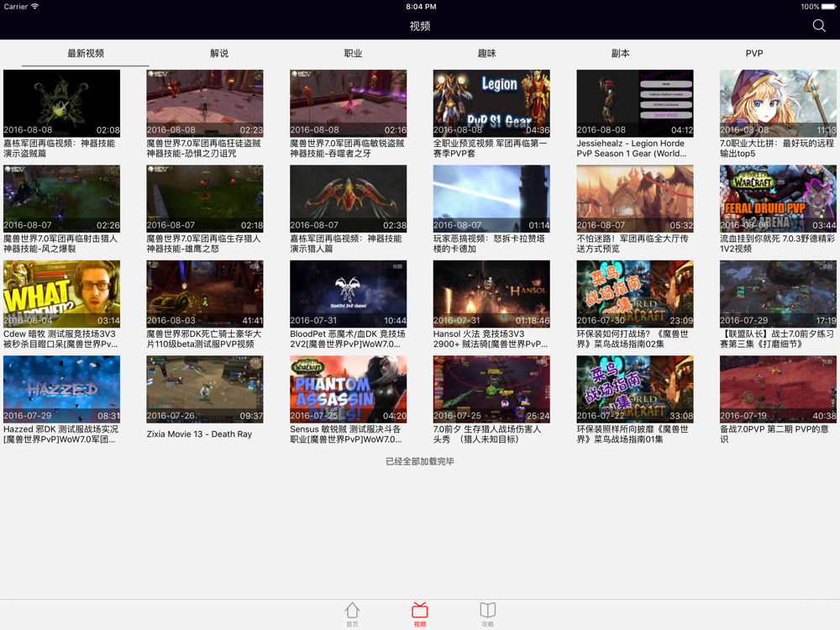Switch to the 最新视频 tab
840x630 pixels.
coord(86,53)
